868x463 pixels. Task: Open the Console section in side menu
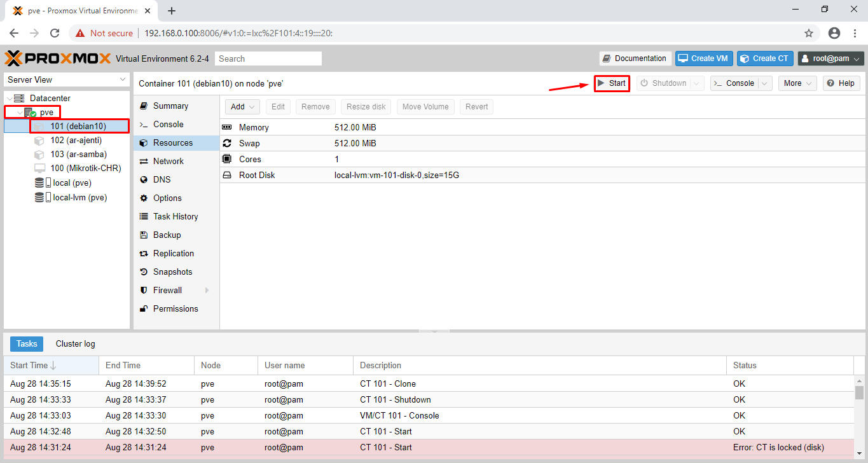click(168, 125)
